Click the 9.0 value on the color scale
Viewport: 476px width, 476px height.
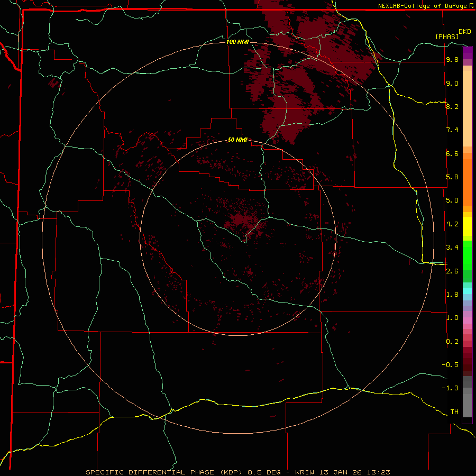[452, 83]
